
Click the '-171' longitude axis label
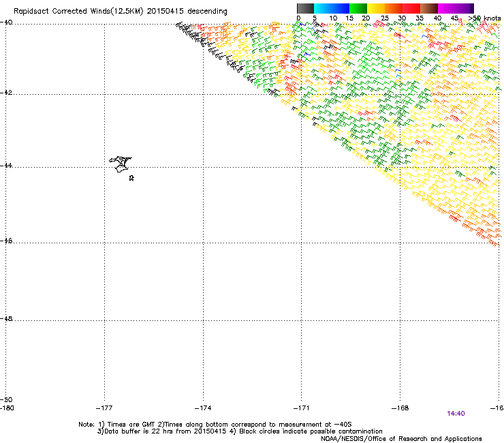(x=301, y=408)
